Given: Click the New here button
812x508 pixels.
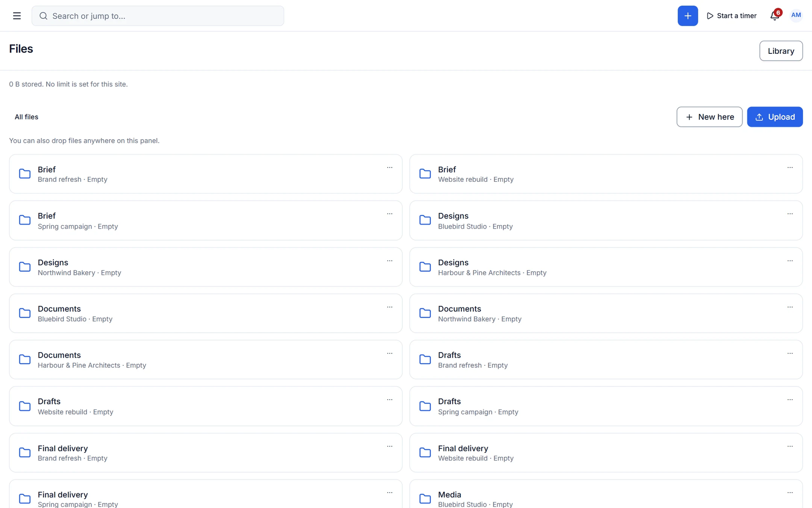Looking at the screenshot, I should point(709,117).
